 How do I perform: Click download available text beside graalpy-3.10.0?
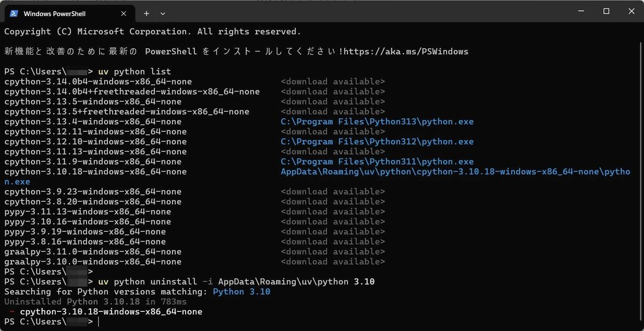[333, 262]
